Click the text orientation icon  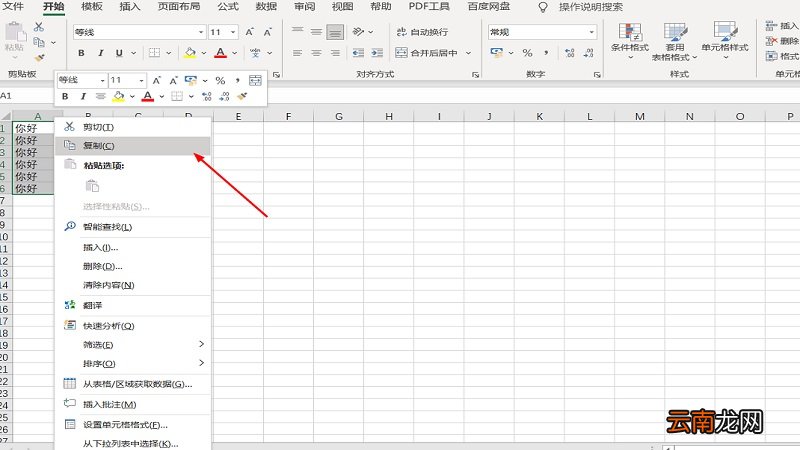coord(359,32)
